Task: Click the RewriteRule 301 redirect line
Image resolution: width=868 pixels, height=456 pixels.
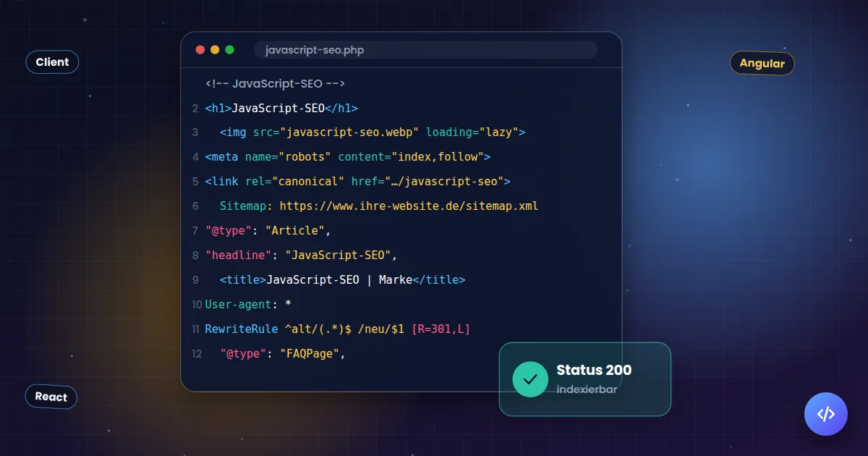Action: pos(338,329)
